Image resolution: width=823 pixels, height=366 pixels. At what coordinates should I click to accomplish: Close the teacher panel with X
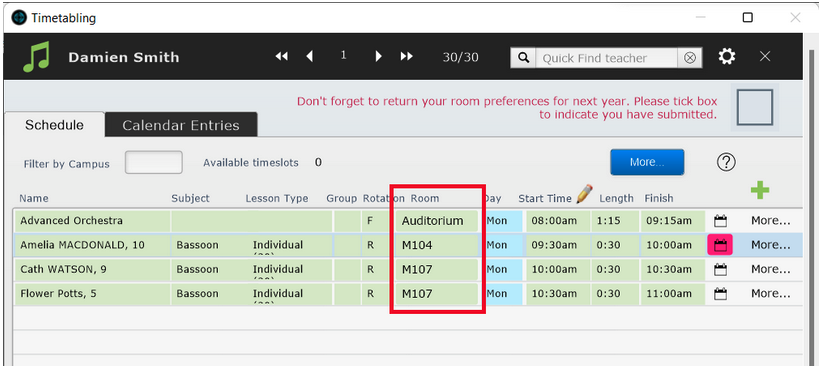[765, 56]
